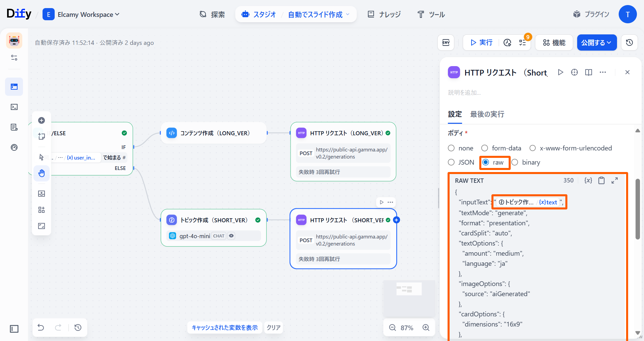Select the form-data body option

click(485, 148)
